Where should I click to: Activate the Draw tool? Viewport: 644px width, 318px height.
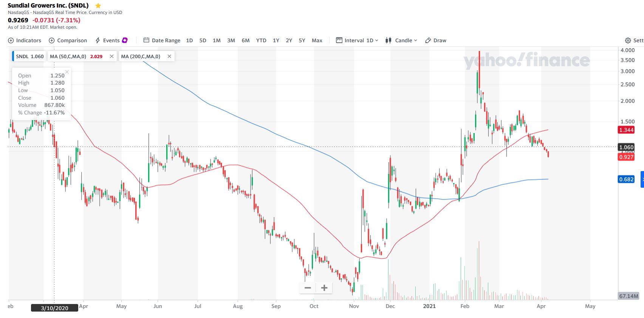point(436,40)
